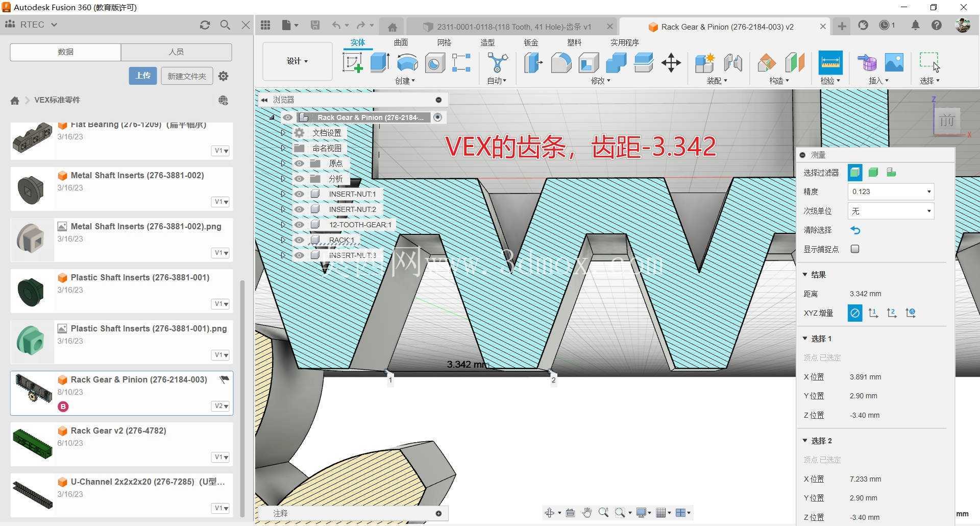Click the 新建文件夹 button
The height and width of the screenshot is (526, 980).
click(187, 76)
